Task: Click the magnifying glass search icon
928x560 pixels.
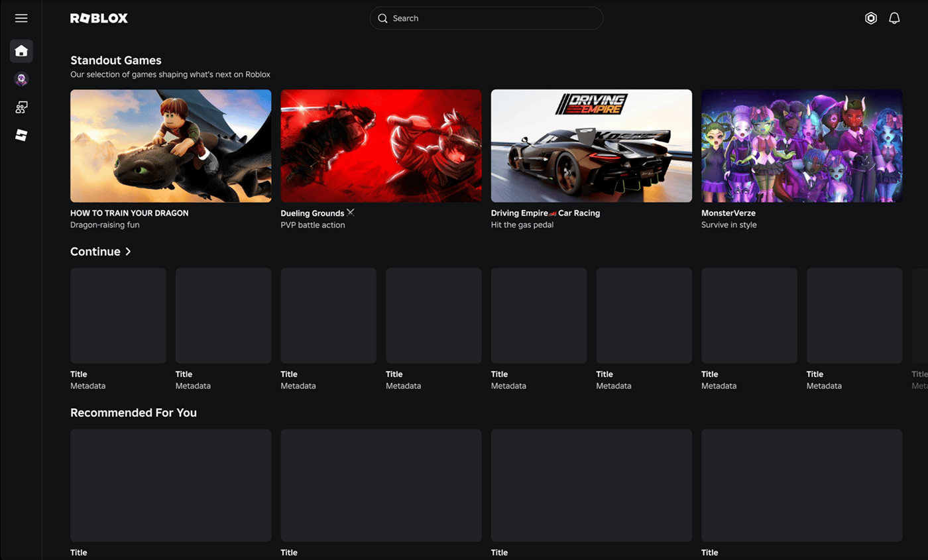Action: [382, 19]
